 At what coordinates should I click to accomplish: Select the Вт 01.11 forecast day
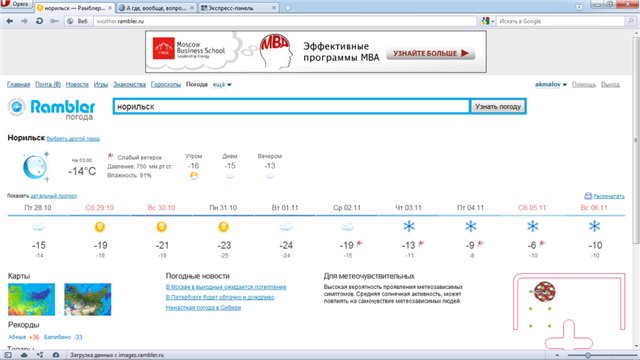285,208
